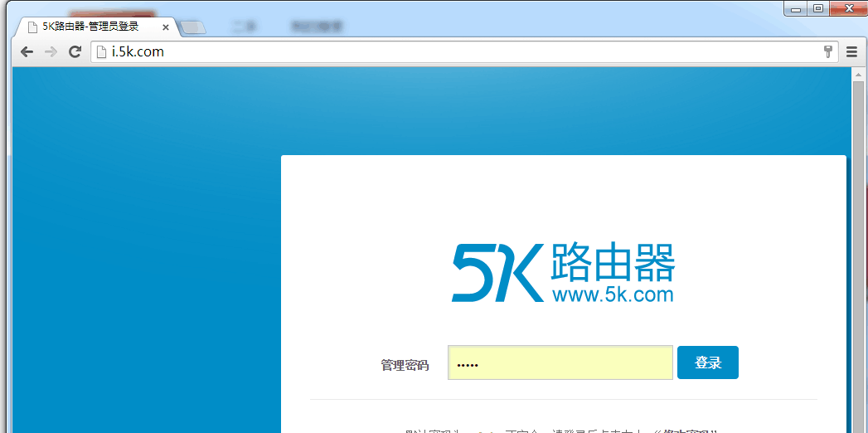Reload the page with the refresh icon
The image size is (868, 433).
click(x=75, y=52)
